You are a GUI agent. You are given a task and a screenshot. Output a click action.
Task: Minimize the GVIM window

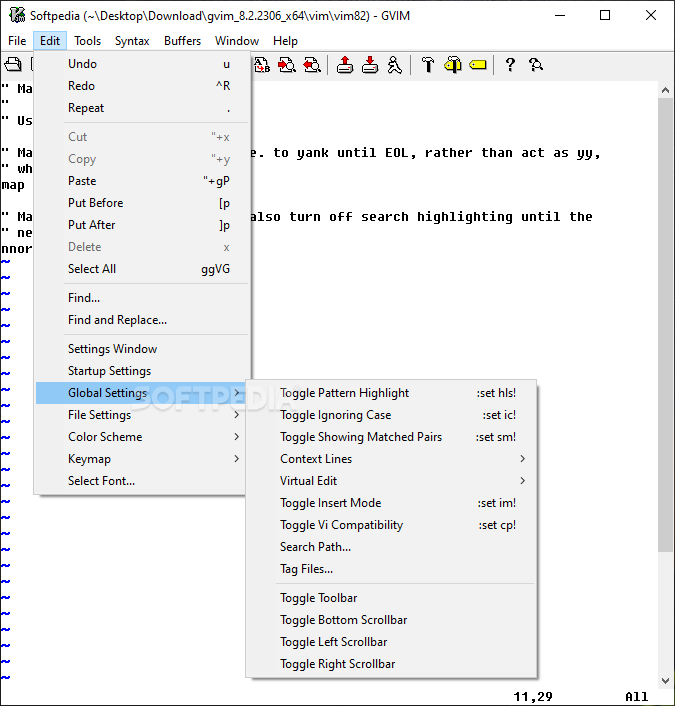tap(560, 15)
